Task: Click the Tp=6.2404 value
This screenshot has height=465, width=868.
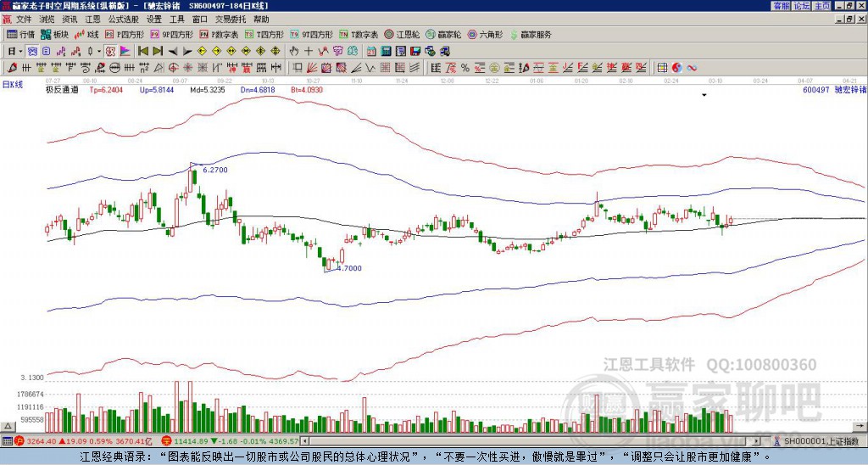Action: click(x=106, y=90)
